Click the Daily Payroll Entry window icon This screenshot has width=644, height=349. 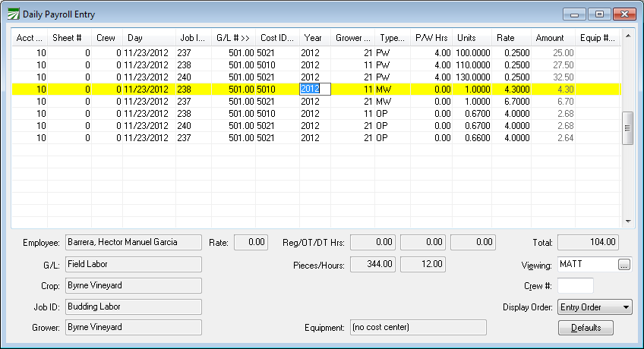[13, 14]
